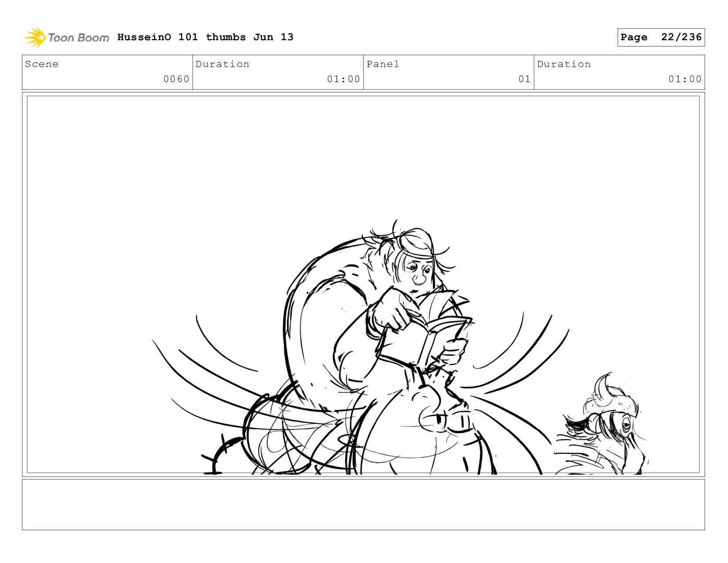This screenshot has width=728, height=563.
Task: Select the scene duration value 01:00
Action: (344, 79)
